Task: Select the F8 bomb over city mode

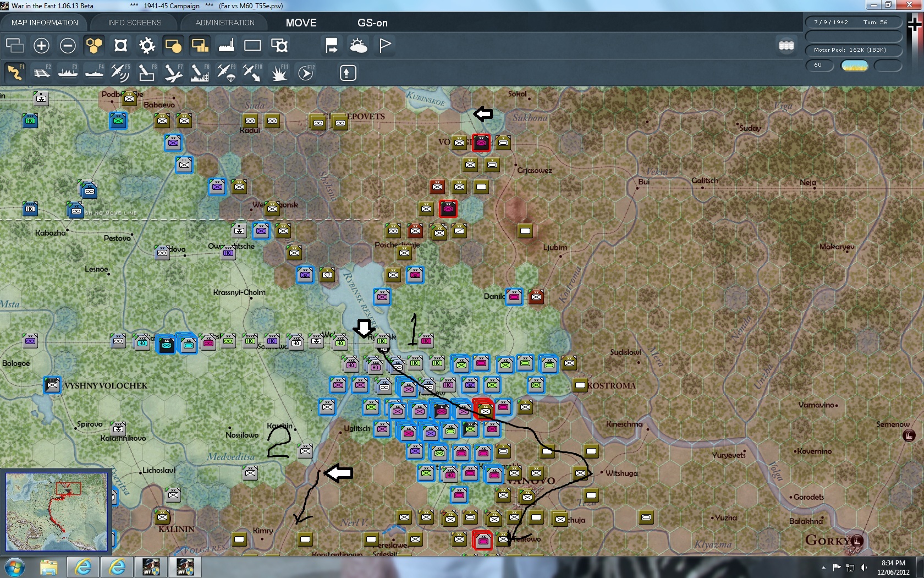Action: pyautogui.click(x=200, y=73)
